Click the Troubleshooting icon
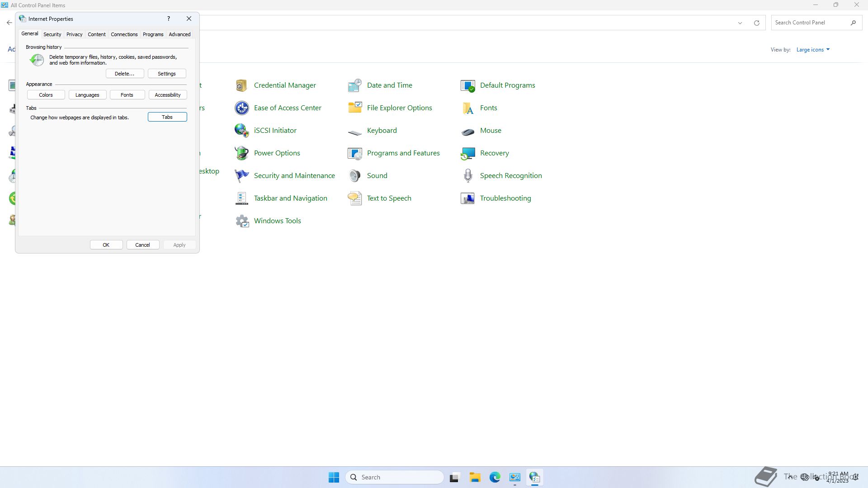 [x=467, y=198]
